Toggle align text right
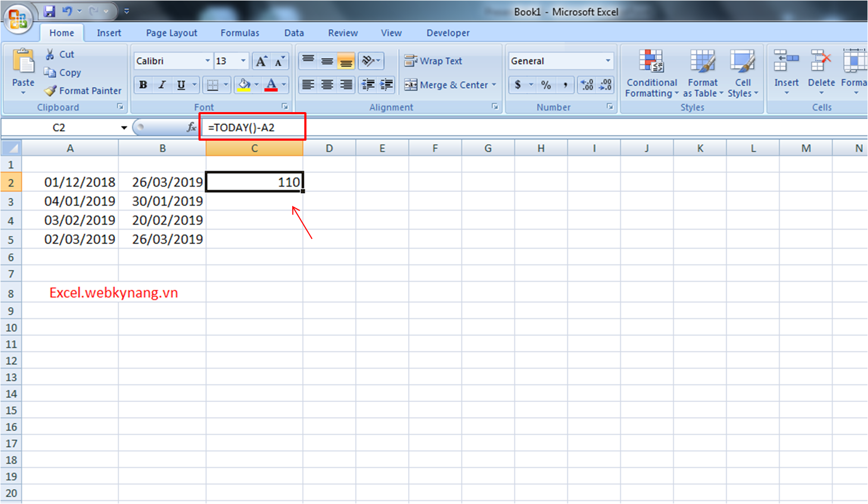 tap(346, 85)
